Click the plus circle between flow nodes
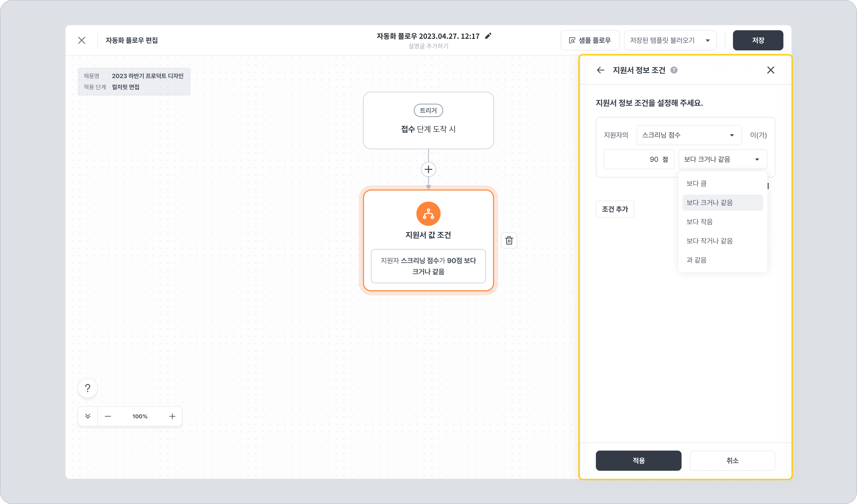The width and height of the screenshot is (857, 504). 428,169
